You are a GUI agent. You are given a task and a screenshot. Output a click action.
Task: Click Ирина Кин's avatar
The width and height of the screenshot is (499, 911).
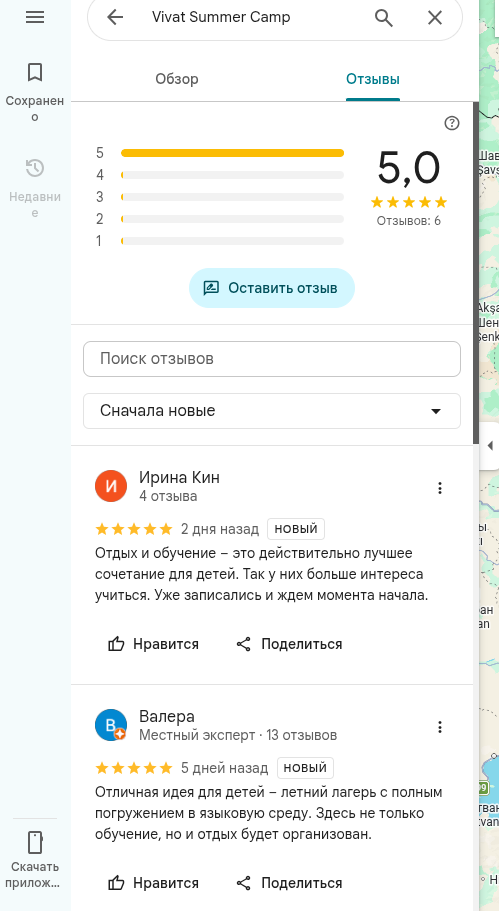111,486
